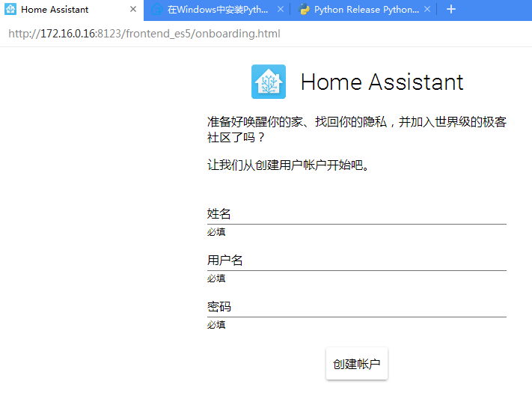Open a new browser tab with plus

click(x=451, y=9)
